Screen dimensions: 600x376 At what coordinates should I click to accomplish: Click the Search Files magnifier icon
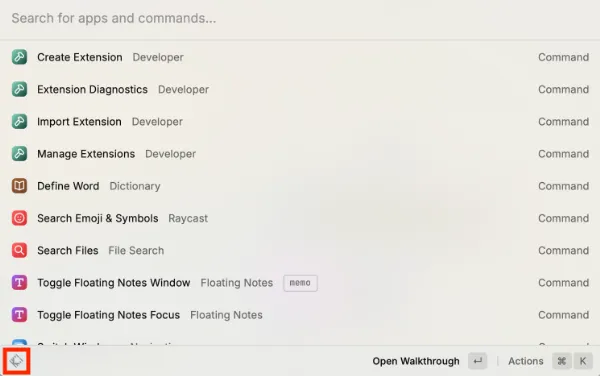point(19,250)
